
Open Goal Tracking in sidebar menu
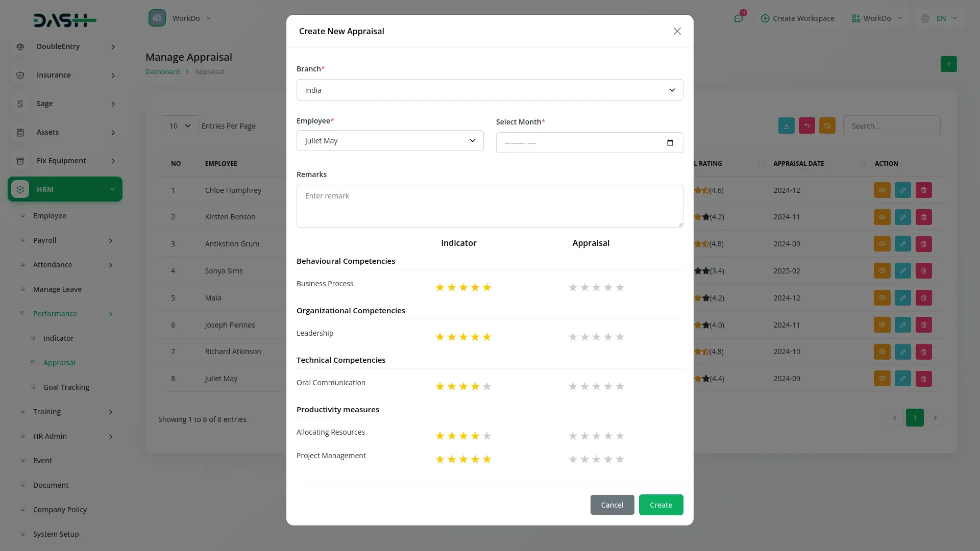click(x=66, y=387)
